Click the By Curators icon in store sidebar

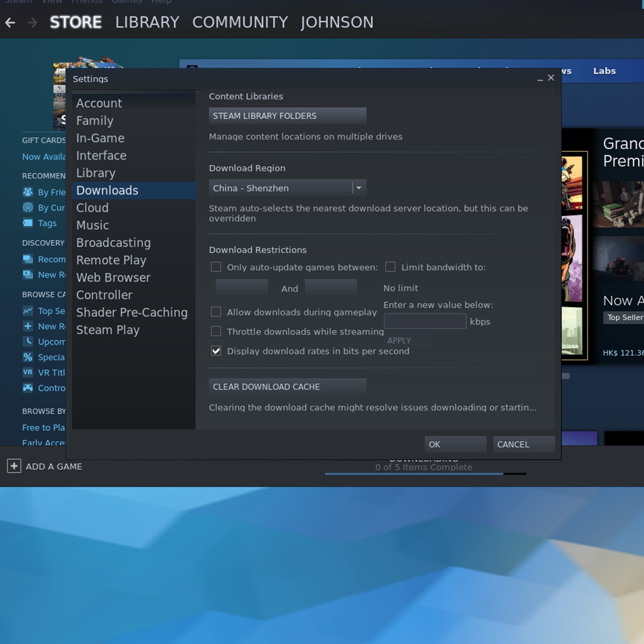coord(28,207)
